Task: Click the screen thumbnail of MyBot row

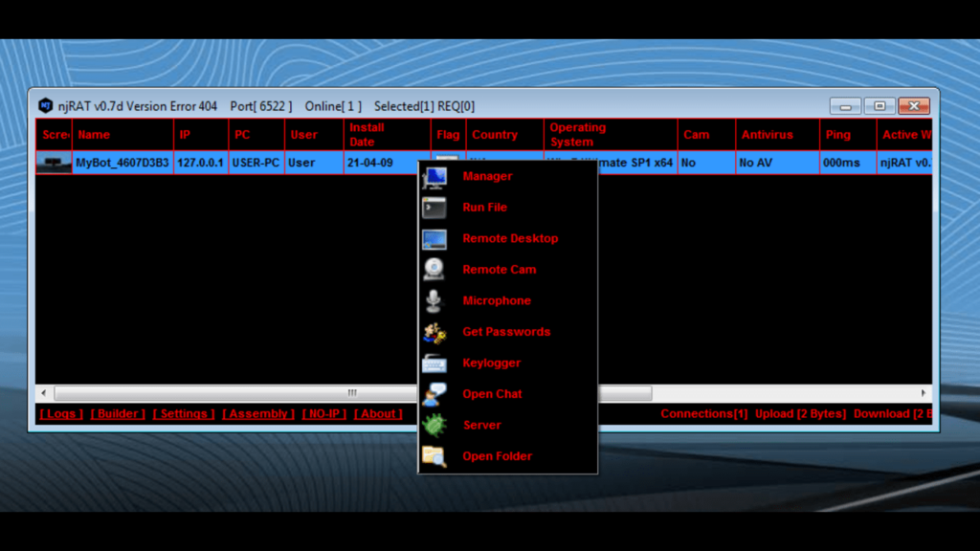Action: 54,163
